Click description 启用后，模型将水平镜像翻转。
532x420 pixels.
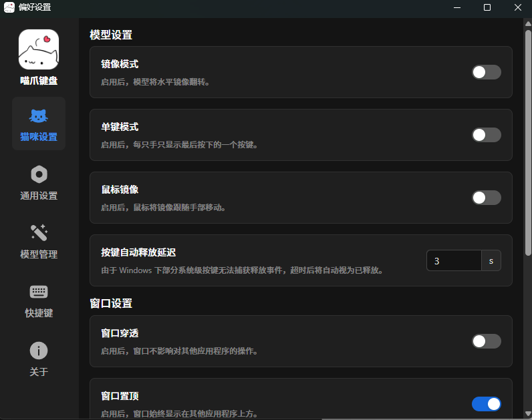tap(155, 82)
